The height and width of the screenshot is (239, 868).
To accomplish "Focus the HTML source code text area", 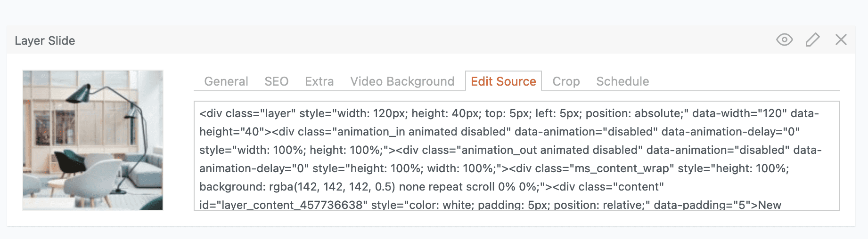I will point(516,155).
